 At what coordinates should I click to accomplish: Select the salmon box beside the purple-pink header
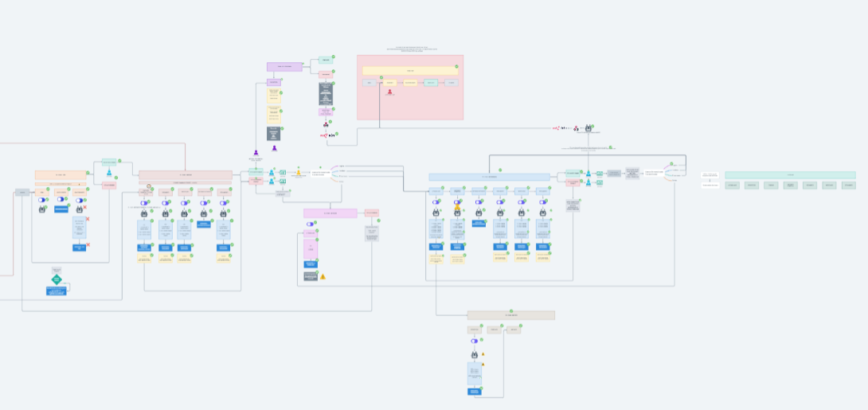pyautogui.click(x=371, y=213)
